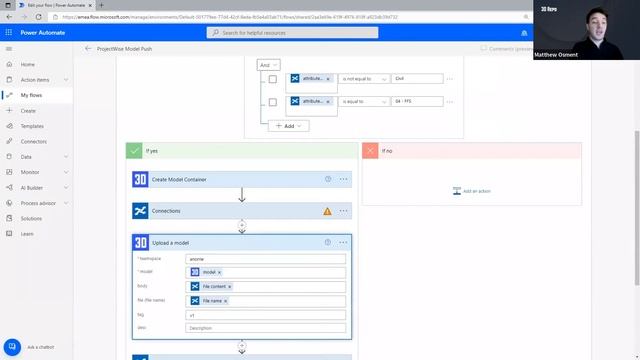This screenshot has width=640, height=360.
Task: Remove attribute token in second condition row
Action: pyautogui.click(x=328, y=102)
